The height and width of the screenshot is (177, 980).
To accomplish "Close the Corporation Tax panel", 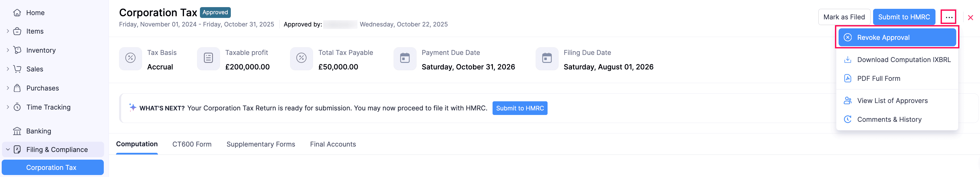I will pyautogui.click(x=970, y=18).
